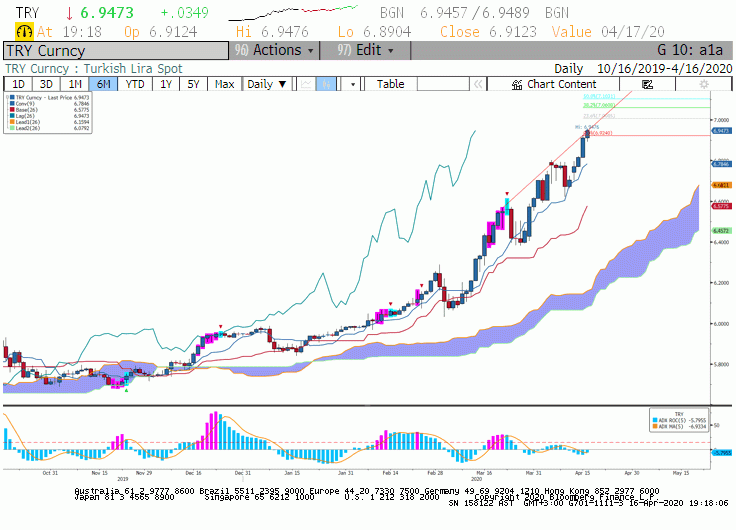736x530 pixels.
Task: Click the Value 04/17/20 field
Action: 608,32
